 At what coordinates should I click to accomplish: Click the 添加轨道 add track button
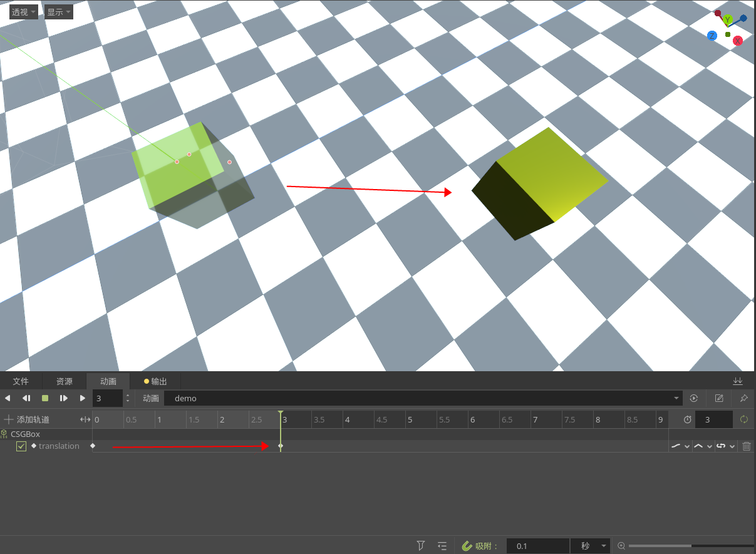point(26,419)
